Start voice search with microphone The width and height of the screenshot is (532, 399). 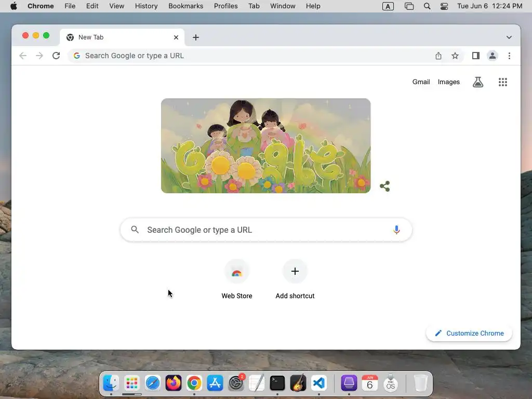click(396, 230)
